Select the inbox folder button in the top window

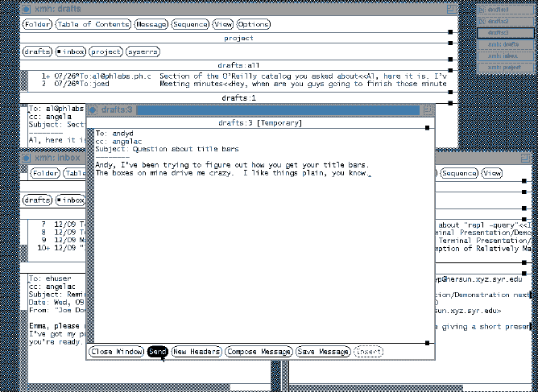pos(70,52)
